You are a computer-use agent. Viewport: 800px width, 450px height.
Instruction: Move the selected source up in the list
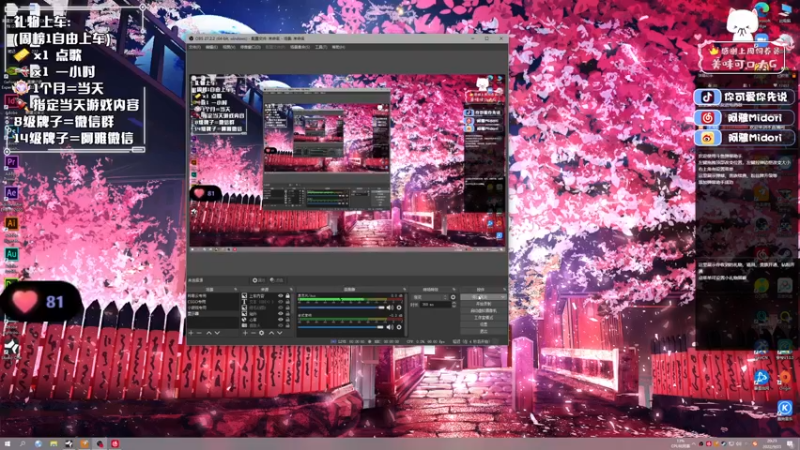pos(271,333)
